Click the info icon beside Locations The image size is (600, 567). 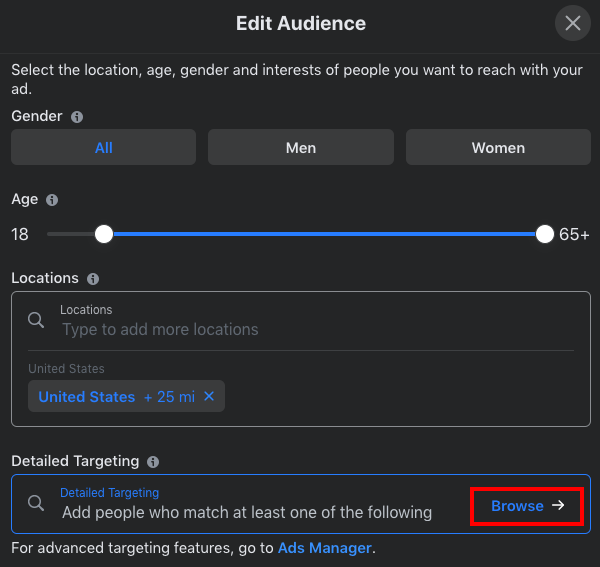click(93, 279)
